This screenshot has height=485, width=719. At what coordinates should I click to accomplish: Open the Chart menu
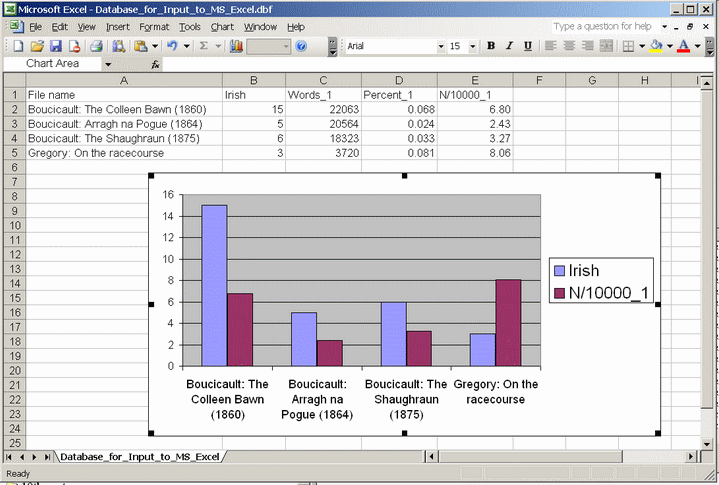222,27
